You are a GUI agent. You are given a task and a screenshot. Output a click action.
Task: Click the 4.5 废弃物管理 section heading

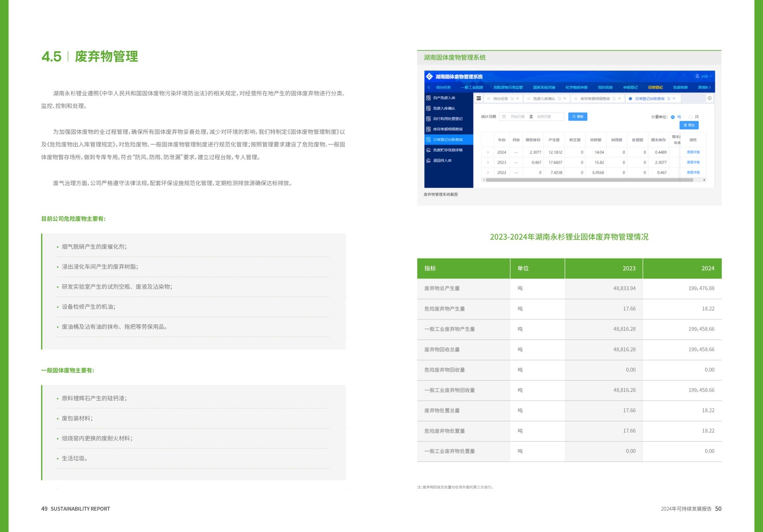pyautogui.click(x=90, y=56)
